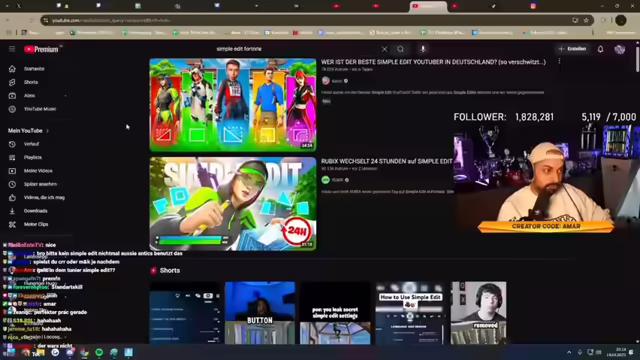This screenshot has width=640, height=360.
Task: Click the Playlists icon
Action: pyautogui.click(x=12, y=158)
